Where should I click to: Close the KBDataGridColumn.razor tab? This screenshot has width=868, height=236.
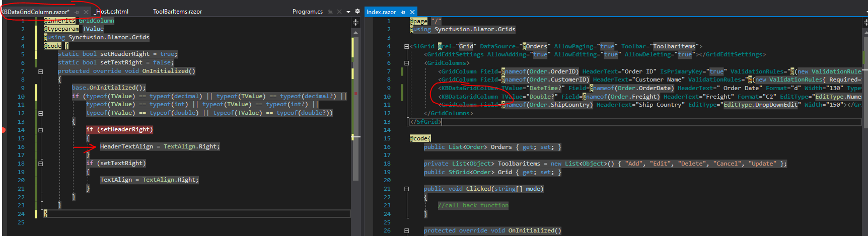(x=86, y=12)
